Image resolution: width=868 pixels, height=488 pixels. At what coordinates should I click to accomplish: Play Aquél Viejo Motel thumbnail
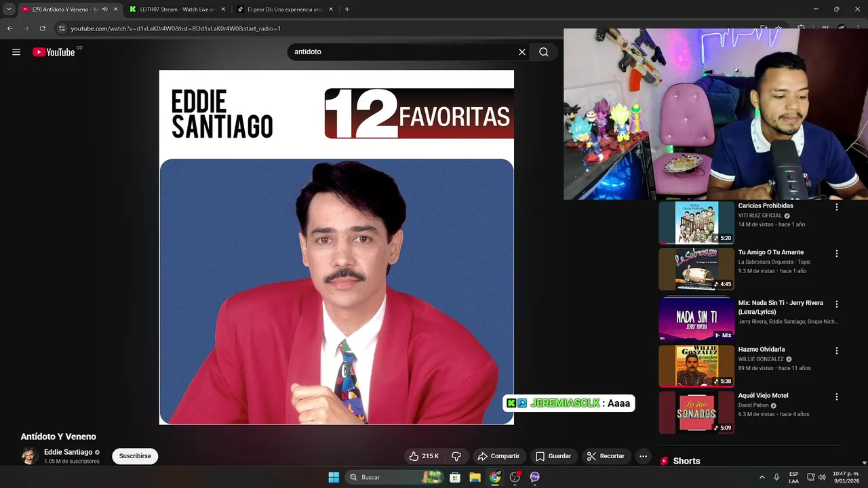(x=696, y=412)
